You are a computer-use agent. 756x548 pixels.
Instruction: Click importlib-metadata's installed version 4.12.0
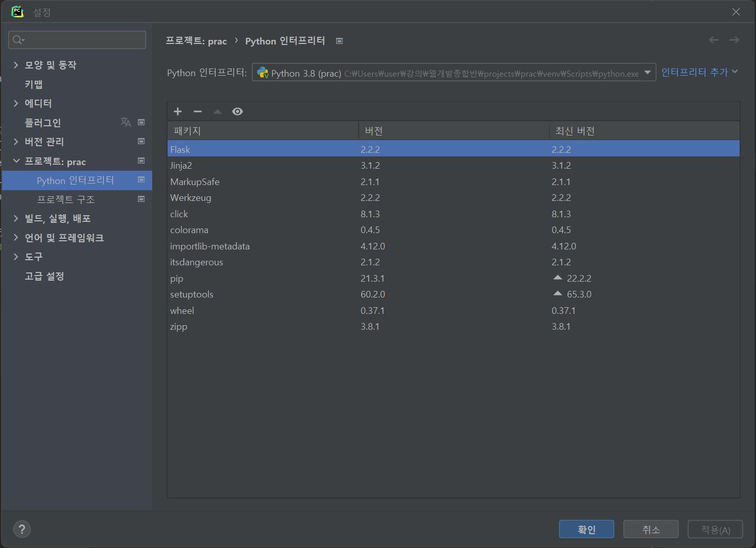[x=373, y=246]
